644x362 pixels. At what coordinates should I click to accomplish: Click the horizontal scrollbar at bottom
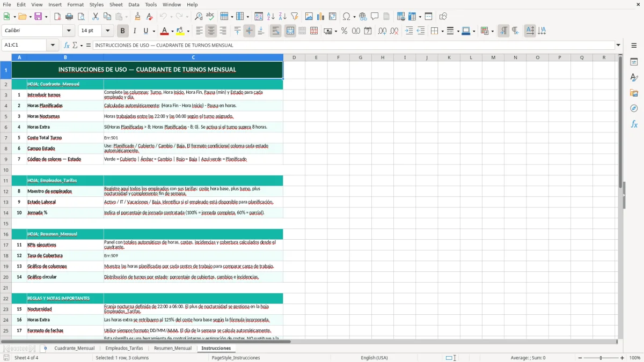click(x=309, y=341)
